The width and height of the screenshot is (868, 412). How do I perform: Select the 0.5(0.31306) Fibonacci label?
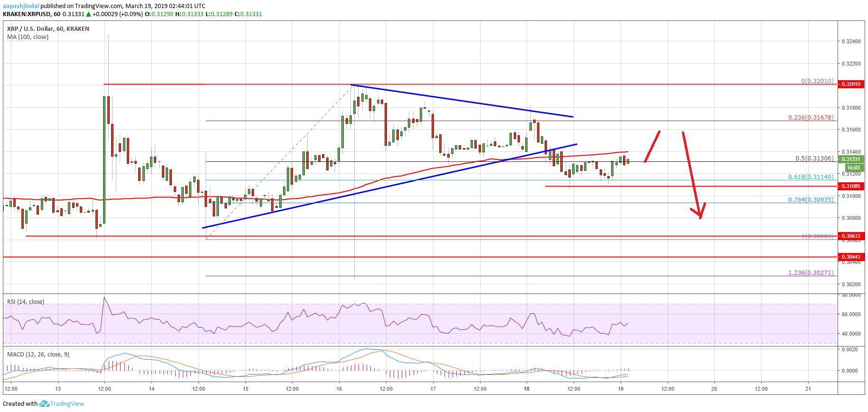pos(814,159)
